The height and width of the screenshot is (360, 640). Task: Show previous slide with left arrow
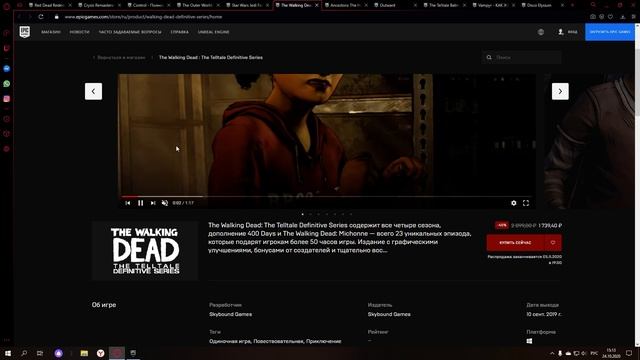[x=93, y=91]
